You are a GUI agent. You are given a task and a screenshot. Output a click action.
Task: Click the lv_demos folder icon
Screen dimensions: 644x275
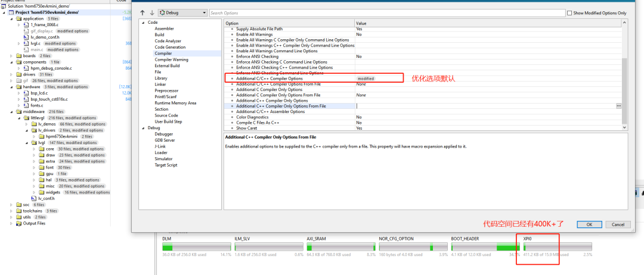[x=33, y=124]
